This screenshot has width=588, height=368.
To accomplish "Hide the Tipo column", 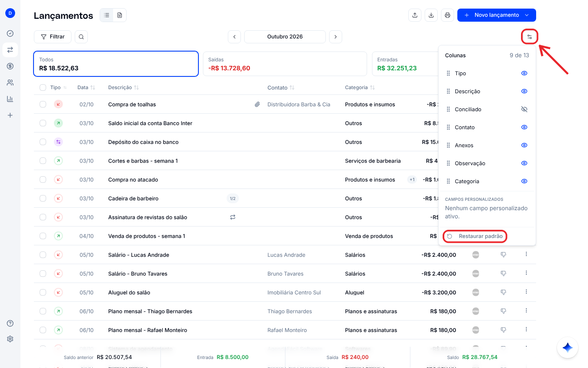I will (x=524, y=73).
